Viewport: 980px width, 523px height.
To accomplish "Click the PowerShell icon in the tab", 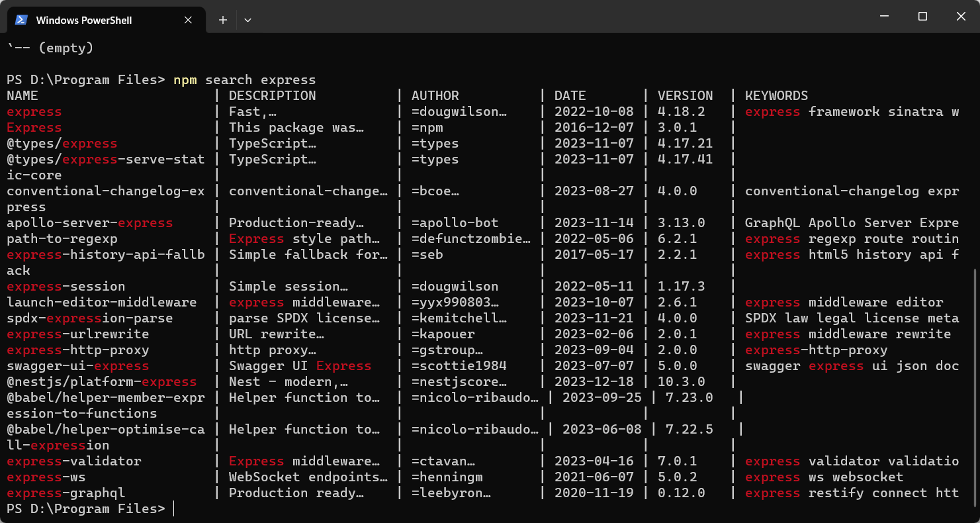I will (21, 20).
